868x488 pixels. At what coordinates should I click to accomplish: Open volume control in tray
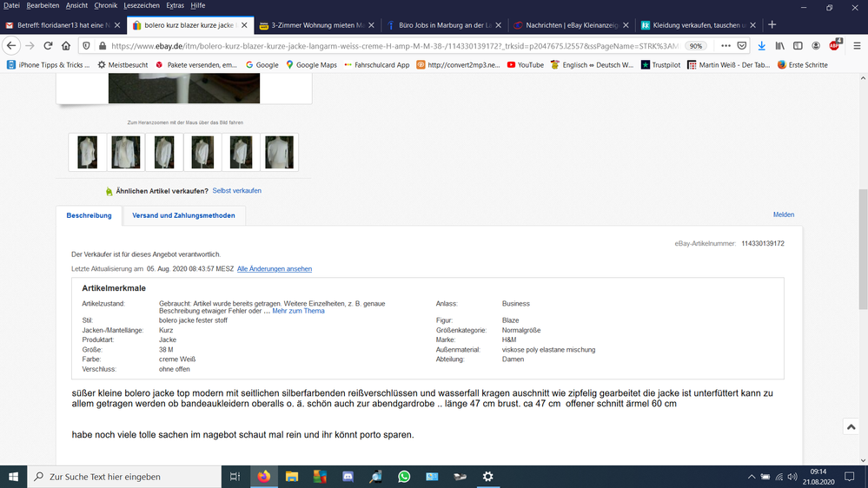coord(792,477)
